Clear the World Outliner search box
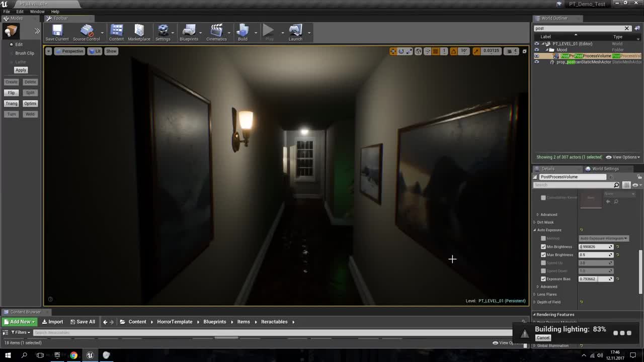Image resolution: width=644 pixels, height=362 pixels. click(627, 28)
